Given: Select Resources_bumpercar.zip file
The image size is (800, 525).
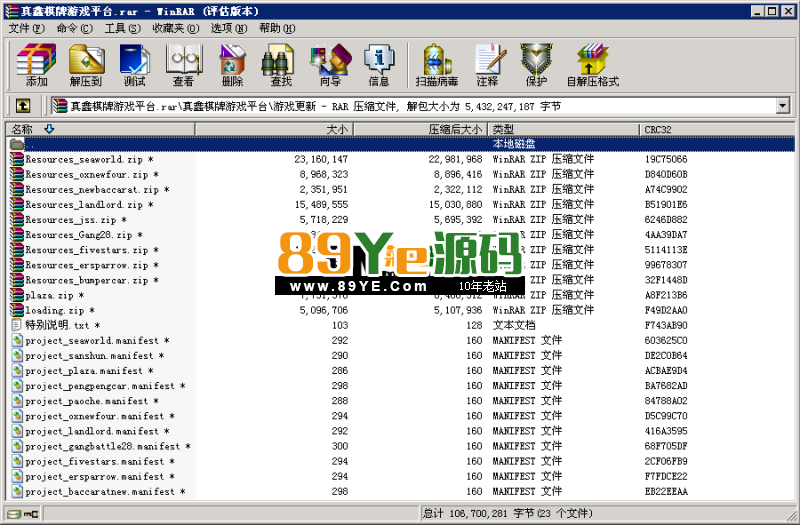Looking at the screenshot, I should 92,280.
